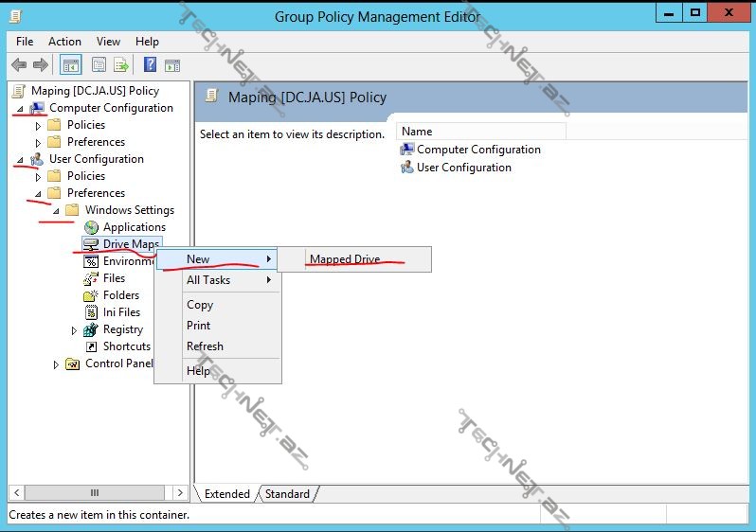Open Help via the blue question mark icon

[150, 65]
